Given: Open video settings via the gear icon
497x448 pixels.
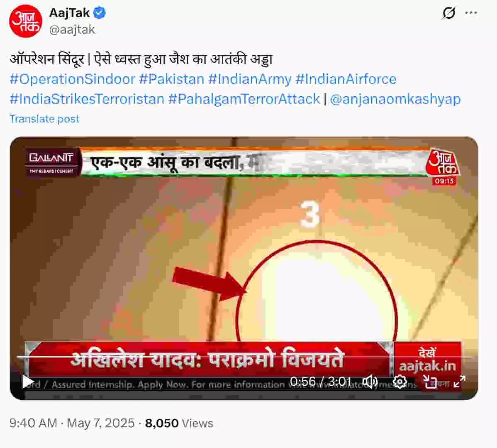Looking at the screenshot, I should [400, 382].
